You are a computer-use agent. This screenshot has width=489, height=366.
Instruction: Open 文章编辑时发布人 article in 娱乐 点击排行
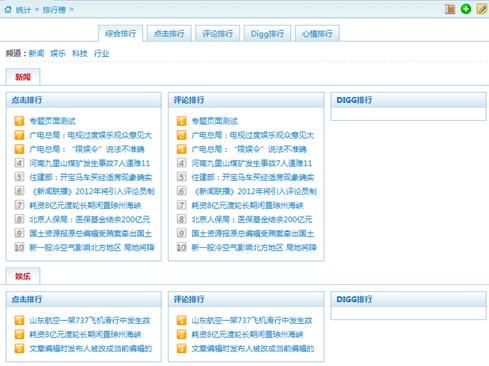[91, 348]
